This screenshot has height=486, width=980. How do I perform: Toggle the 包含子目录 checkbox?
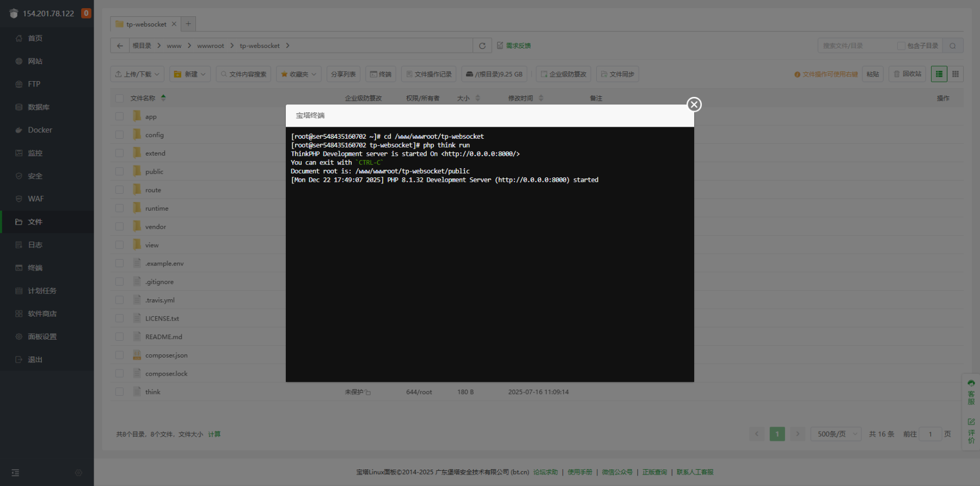(901, 46)
